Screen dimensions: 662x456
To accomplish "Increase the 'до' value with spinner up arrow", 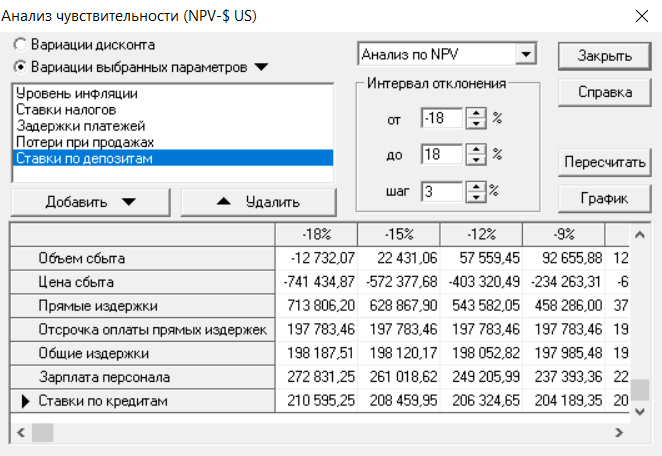I will point(476,149).
